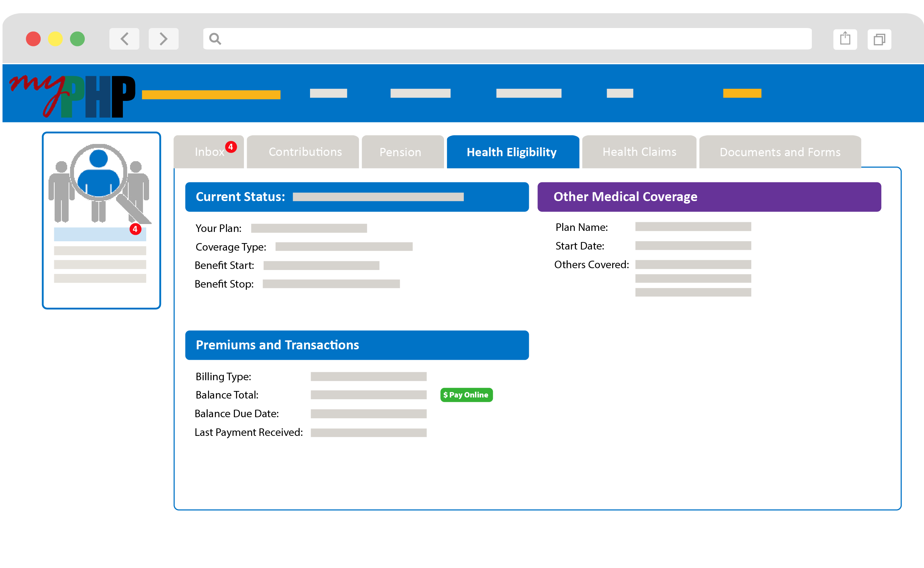Click the browser back arrow button
Image resolution: width=924 pixels, height=568 pixels.
[x=124, y=39]
